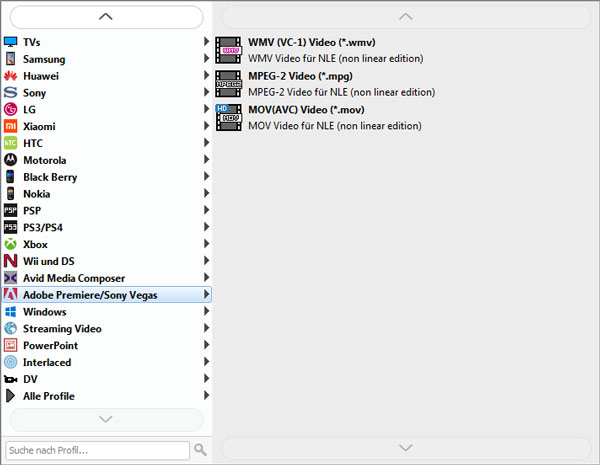
Task: Click the Motorola logo icon
Action: click(11, 160)
